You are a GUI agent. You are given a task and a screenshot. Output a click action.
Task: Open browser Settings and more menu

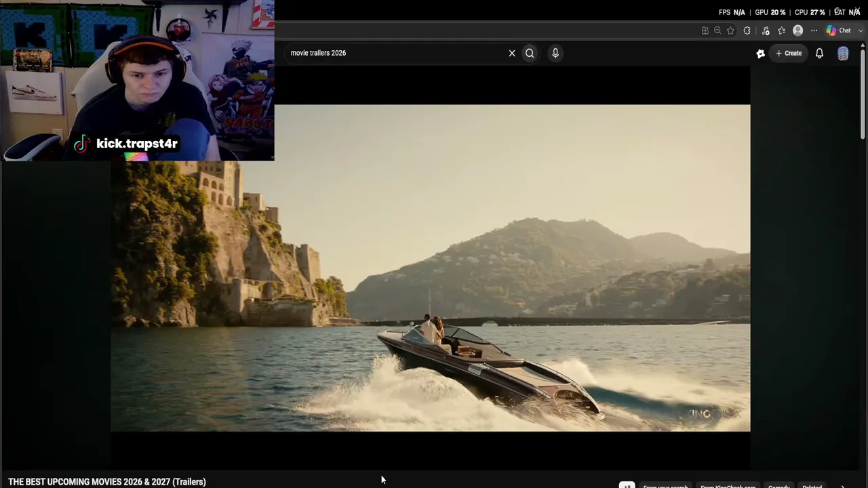click(x=814, y=30)
